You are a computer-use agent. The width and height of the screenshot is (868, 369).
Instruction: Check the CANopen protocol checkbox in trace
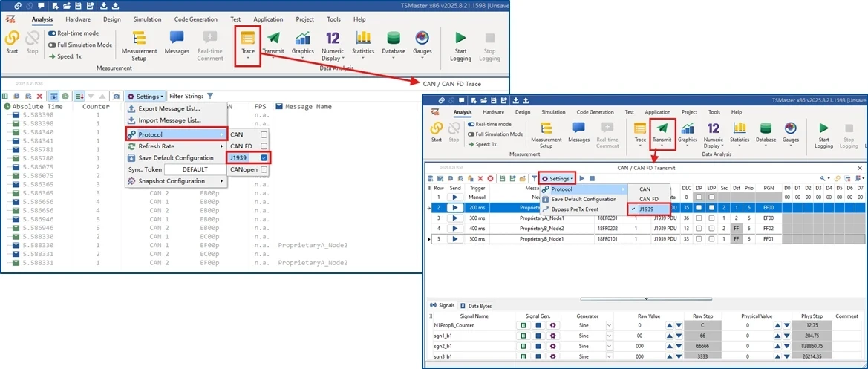264,169
